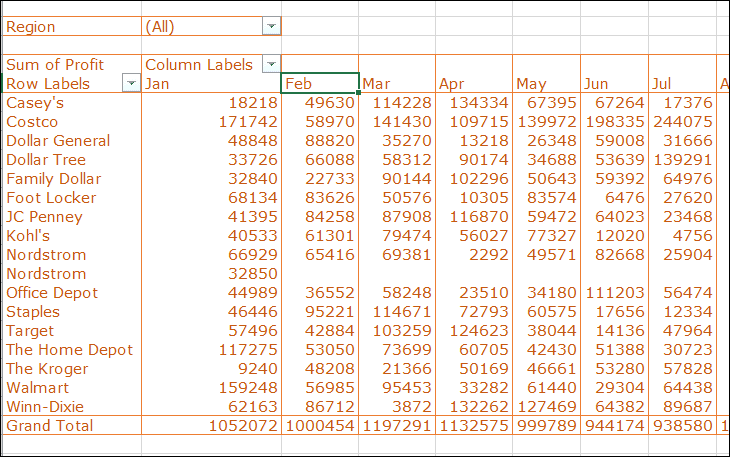Select the Casey's row label
The height and width of the screenshot is (457, 730).
tap(72, 102)
